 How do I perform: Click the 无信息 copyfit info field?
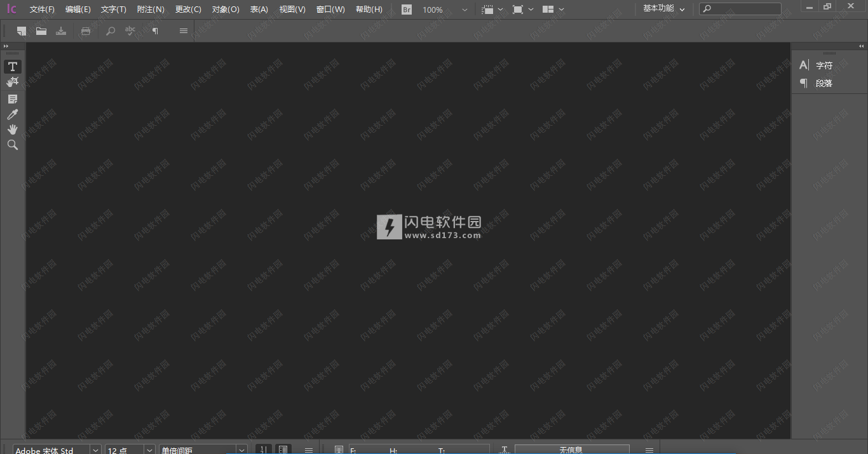pos(572,450)
